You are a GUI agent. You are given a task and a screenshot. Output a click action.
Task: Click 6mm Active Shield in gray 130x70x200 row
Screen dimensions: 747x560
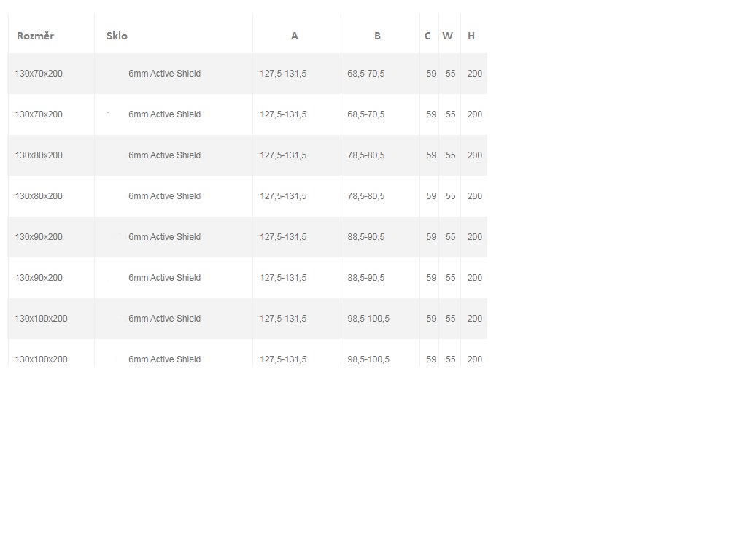pyautogui.click(x=164, y=74)
